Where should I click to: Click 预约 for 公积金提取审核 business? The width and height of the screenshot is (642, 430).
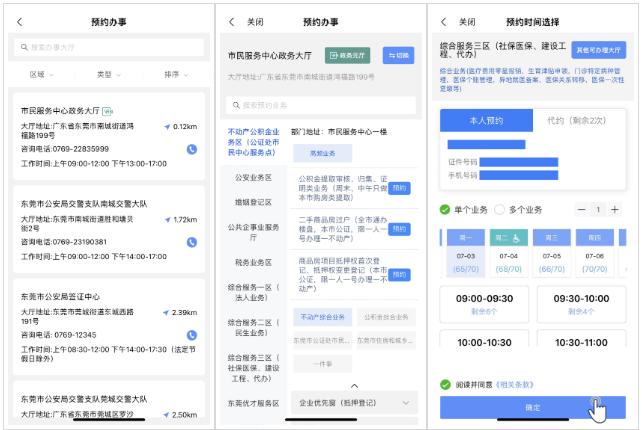pos(399,188)
